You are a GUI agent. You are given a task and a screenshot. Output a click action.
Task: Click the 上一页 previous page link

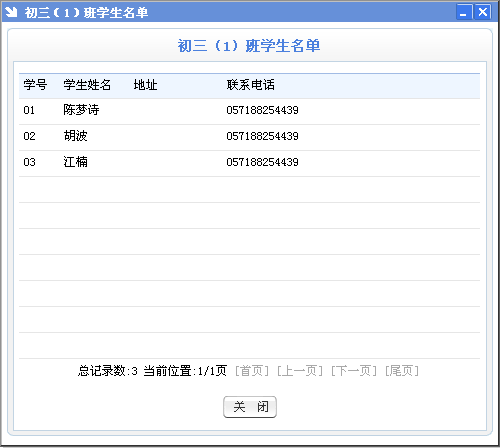click(x=300, y=371)
